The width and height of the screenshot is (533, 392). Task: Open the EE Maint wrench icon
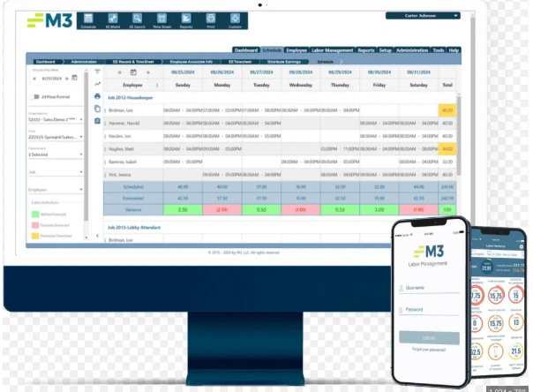(113, 20)
